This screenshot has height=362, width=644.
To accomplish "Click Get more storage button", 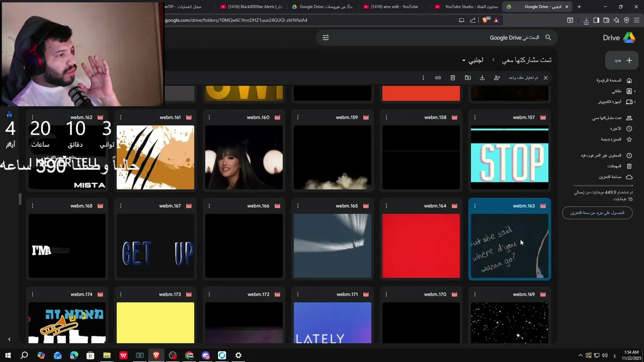I will click(x=597, y=213).
